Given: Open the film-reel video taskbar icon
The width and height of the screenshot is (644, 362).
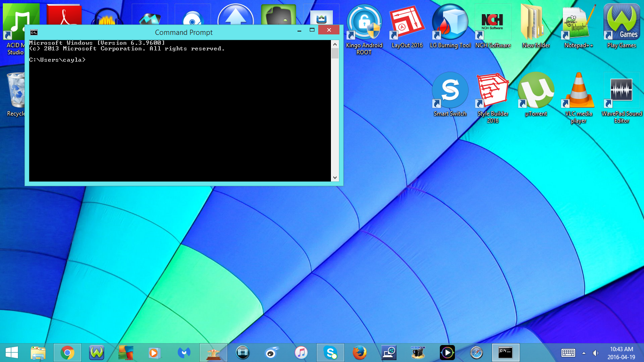Looking at the screenshot, I should click(243, 352).
